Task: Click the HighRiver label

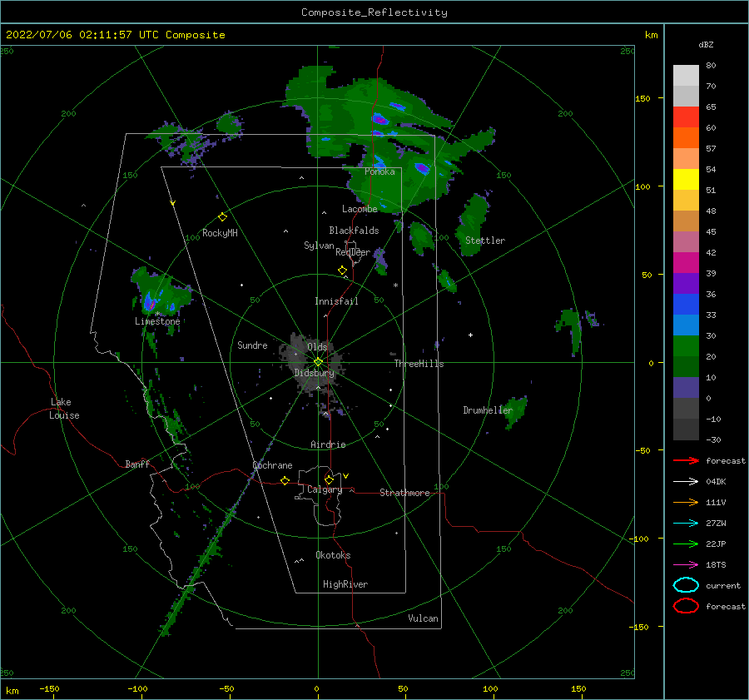Action: [x=345, y=584]
